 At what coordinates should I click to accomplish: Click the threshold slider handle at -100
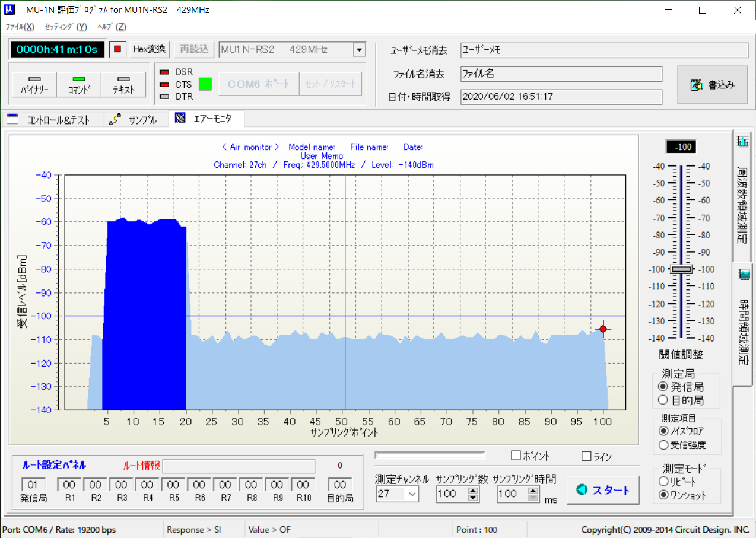point(681,269)
